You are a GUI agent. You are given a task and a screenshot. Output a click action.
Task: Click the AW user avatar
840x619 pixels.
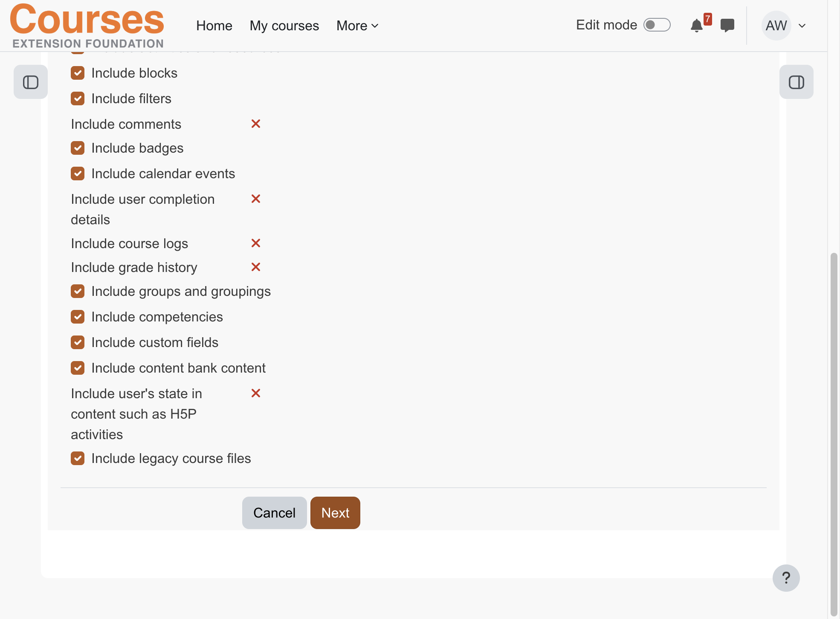tap(776, 26)
